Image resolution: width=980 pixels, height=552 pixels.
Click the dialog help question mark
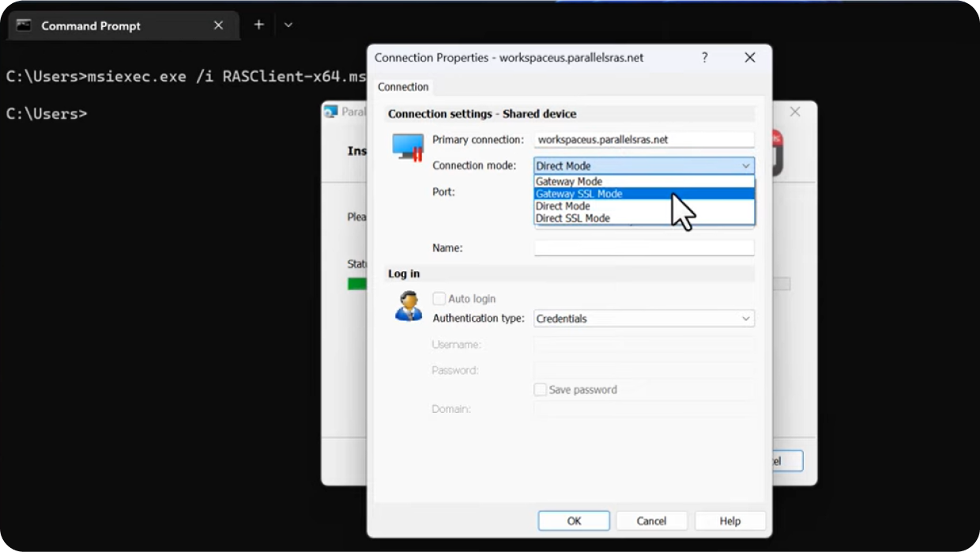point(704,58)
